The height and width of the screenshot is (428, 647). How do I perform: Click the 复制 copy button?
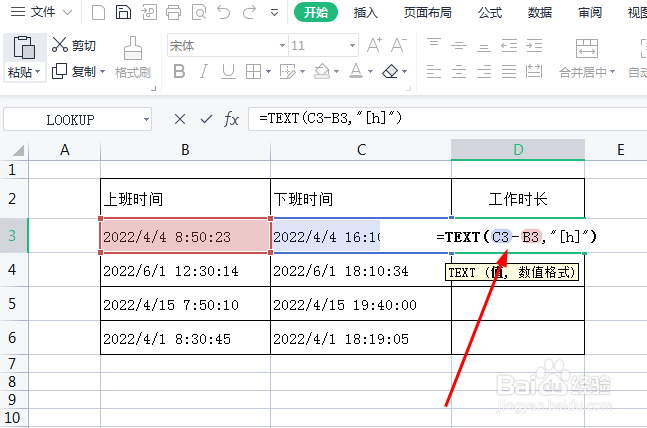tap(74, 71)
